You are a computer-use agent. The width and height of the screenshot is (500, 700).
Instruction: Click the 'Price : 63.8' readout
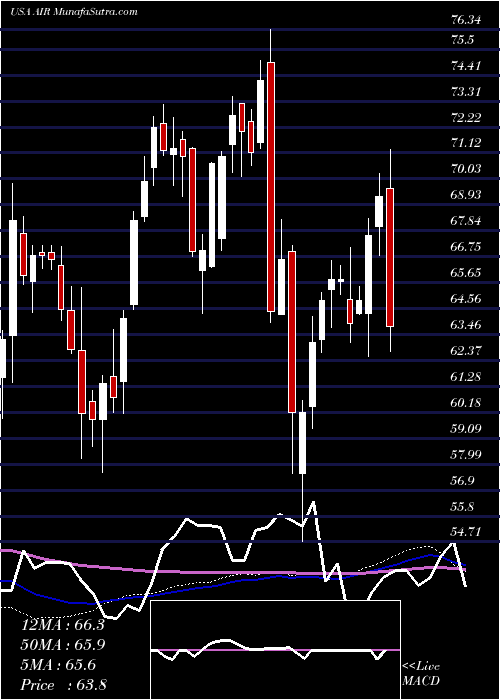(64, 685)
